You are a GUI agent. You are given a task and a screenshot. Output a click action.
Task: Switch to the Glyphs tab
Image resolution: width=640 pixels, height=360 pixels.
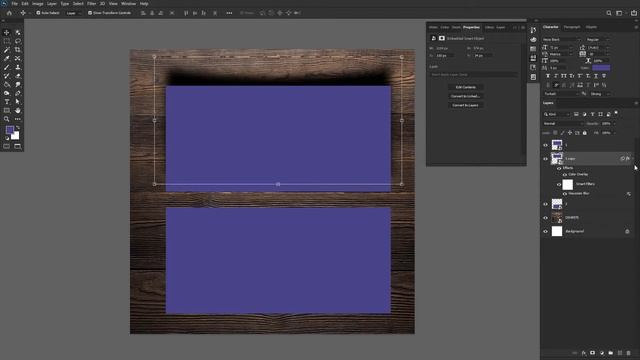tap(591, 27)
